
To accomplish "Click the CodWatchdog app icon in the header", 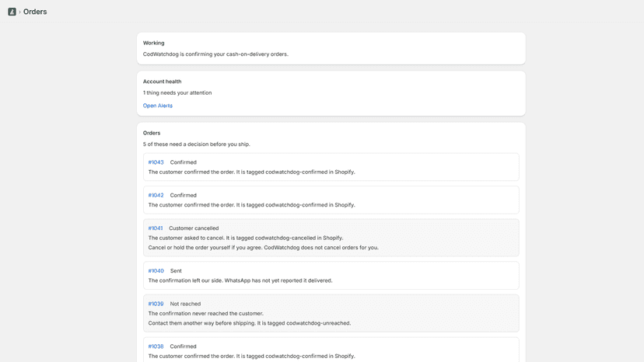I will click(12, 12).
